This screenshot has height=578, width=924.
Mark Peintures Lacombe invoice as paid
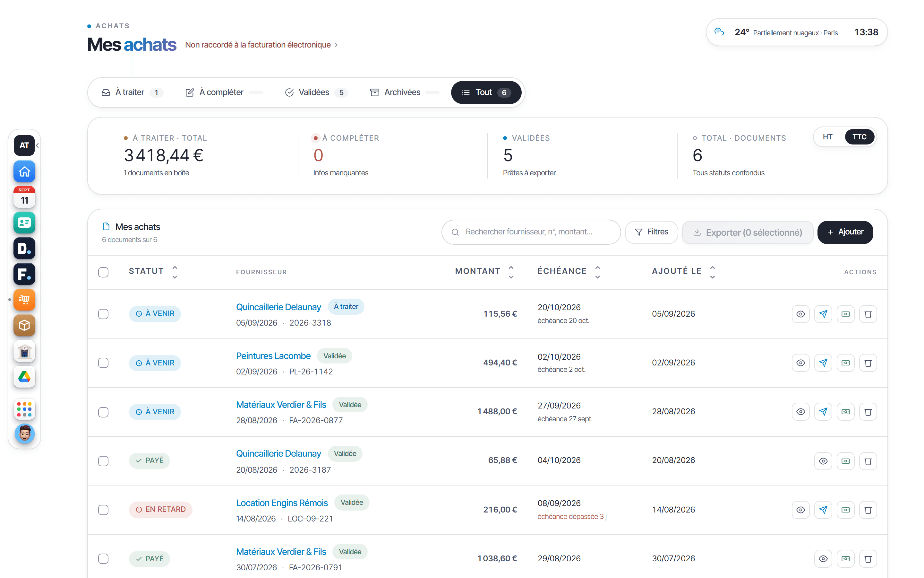click(x=845, y=363)
